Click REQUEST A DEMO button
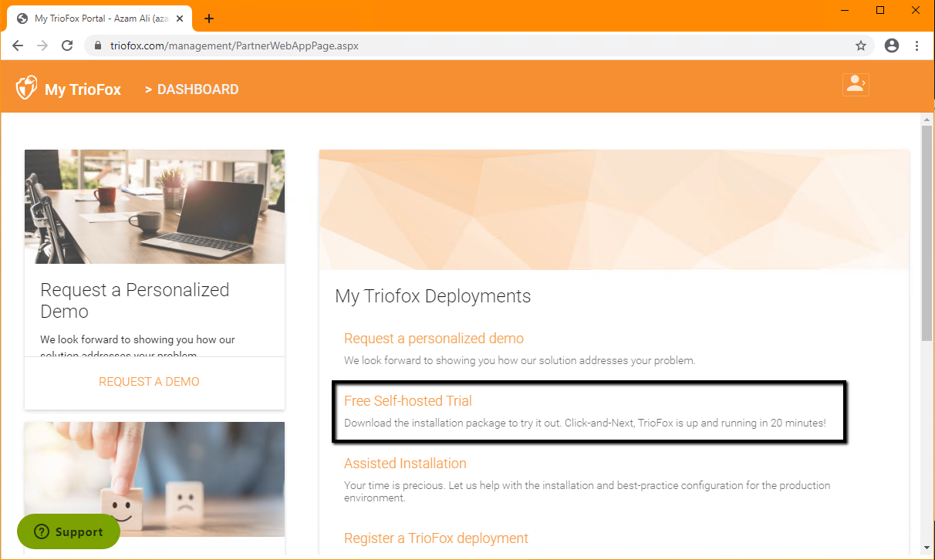This screenshot has width=935, height=560. coord(149,382)
